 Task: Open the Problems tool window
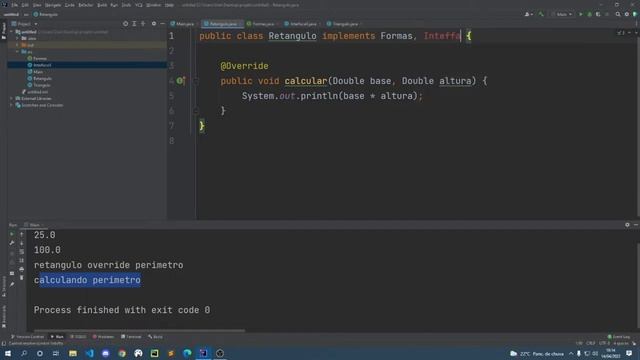point(103,337)
